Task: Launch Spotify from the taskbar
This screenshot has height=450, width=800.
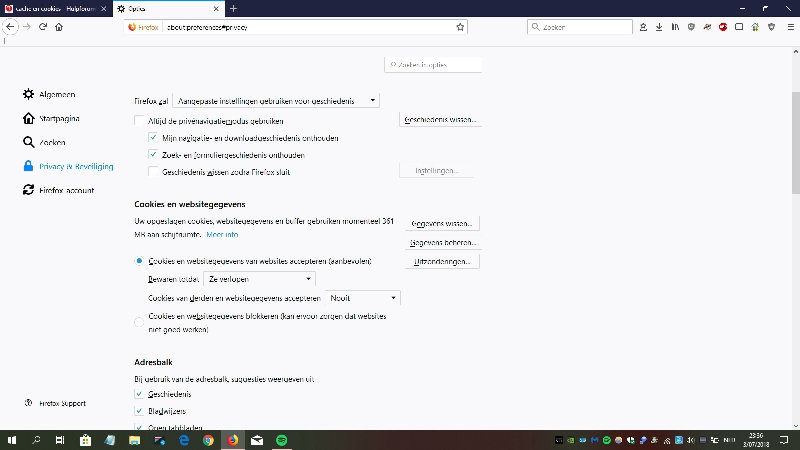Action: 281,440
